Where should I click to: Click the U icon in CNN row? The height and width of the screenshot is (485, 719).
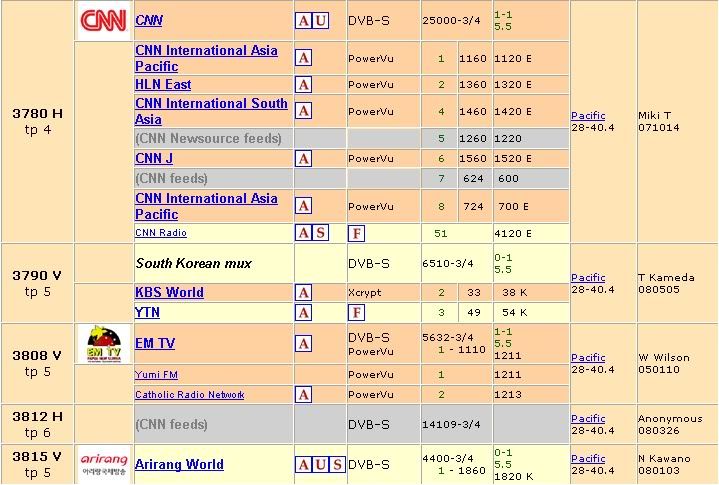click(x=321, y=21)
